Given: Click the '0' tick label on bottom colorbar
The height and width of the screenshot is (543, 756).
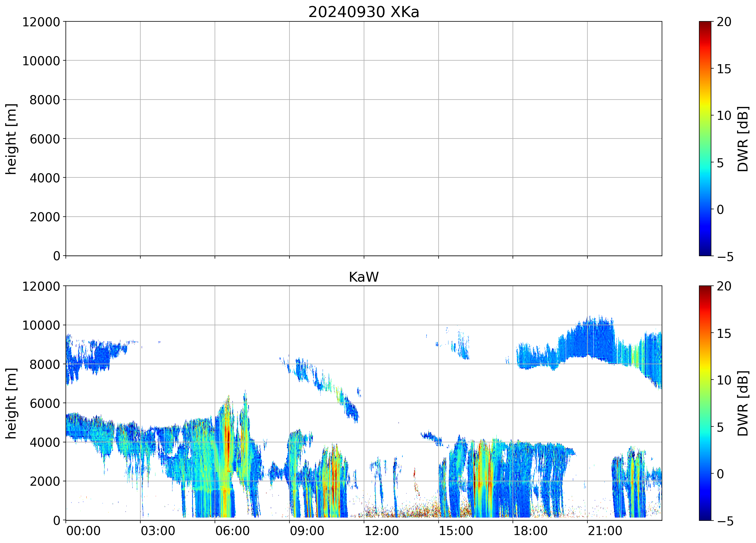Looking at the screenshot, I should (x=720, y=474).
